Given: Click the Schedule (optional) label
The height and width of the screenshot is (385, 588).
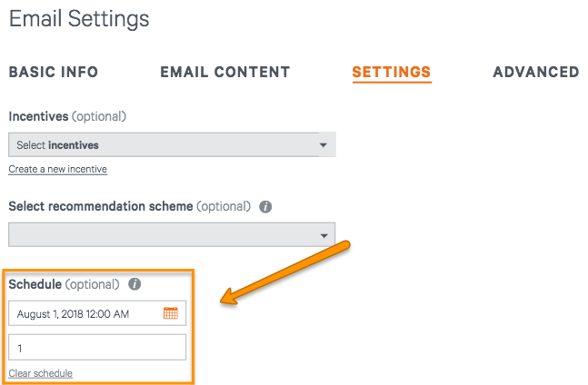Looking at the screenshot, I should point(64,284).
